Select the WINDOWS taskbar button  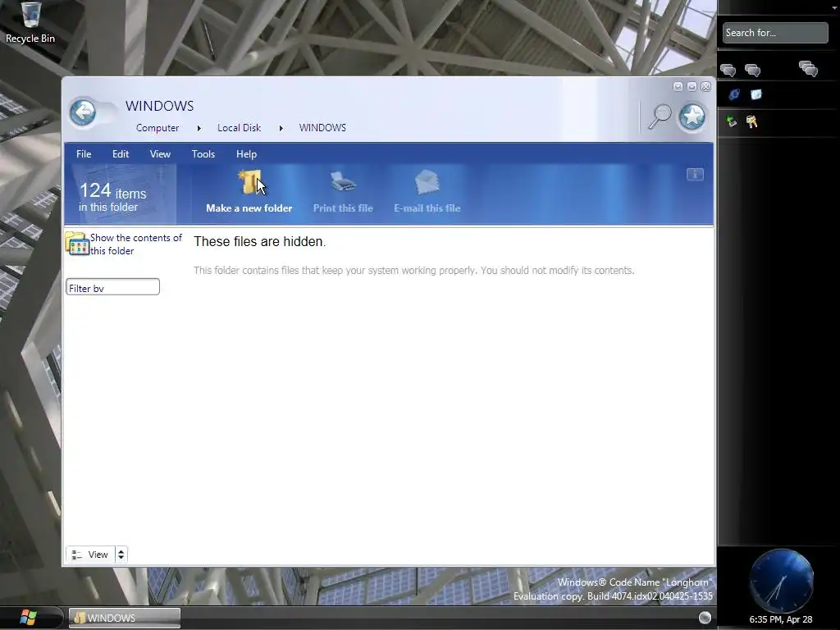(125, 618)
